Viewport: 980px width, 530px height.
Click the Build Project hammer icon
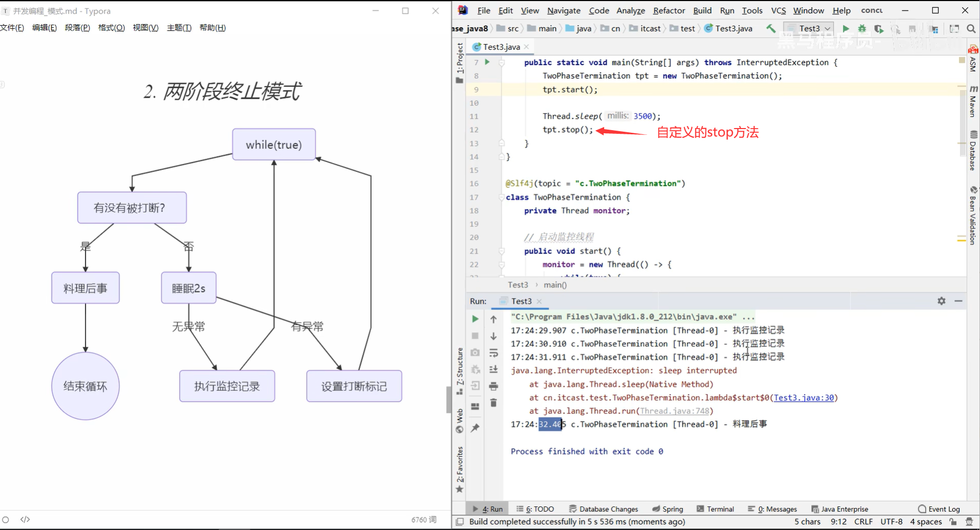(771, 28)
